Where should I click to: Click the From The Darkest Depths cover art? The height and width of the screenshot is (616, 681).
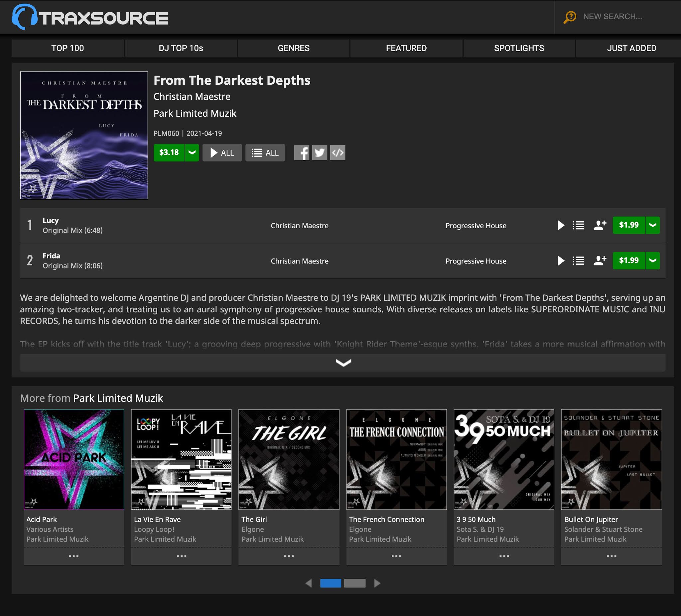(x=84, y=135)
